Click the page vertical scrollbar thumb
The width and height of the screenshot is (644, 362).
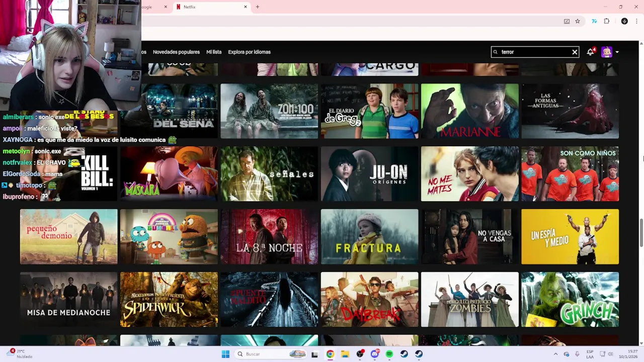coord(641,233)
